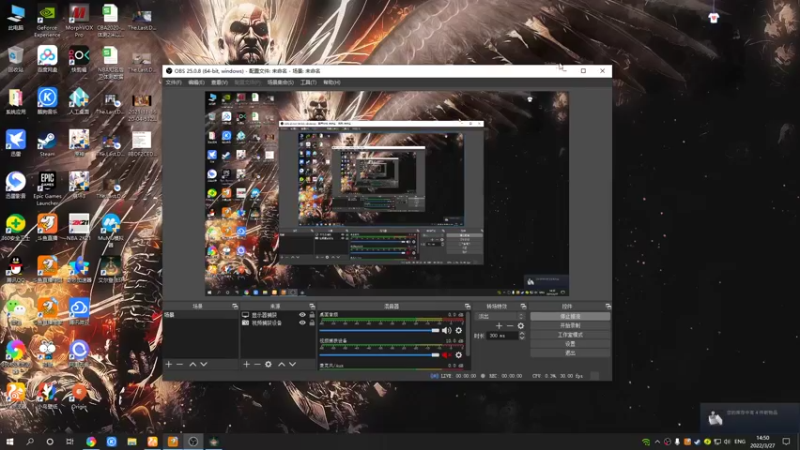Screen dimensions: 800x450
Task: Move scene up in Scenes panel
Action: tap(193, 364)
